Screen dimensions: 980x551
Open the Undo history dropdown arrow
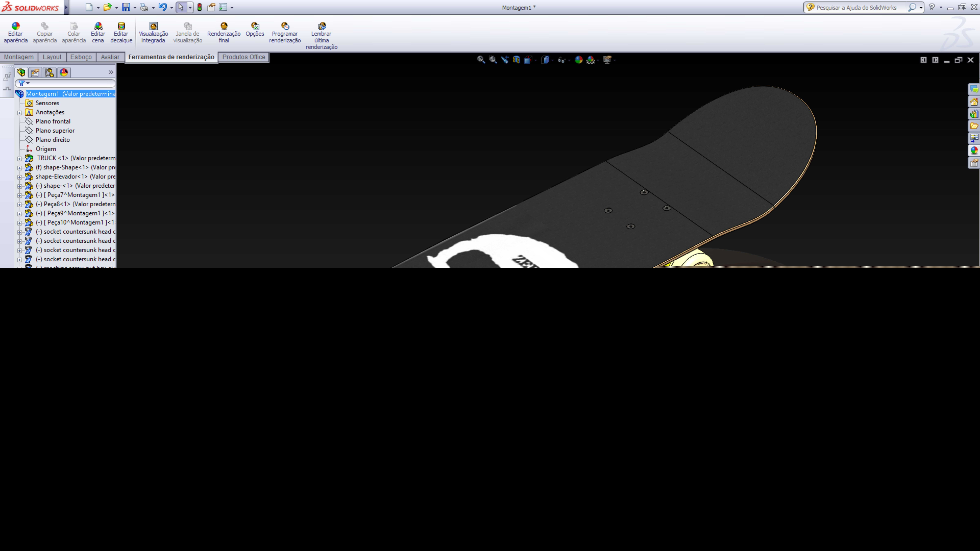172,8
